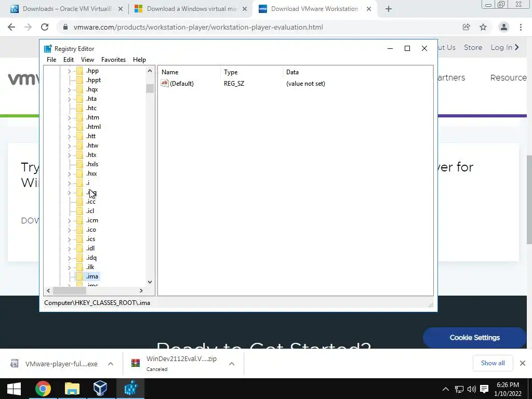
Task: Select the .hppt folder icon
Action: 79,80
